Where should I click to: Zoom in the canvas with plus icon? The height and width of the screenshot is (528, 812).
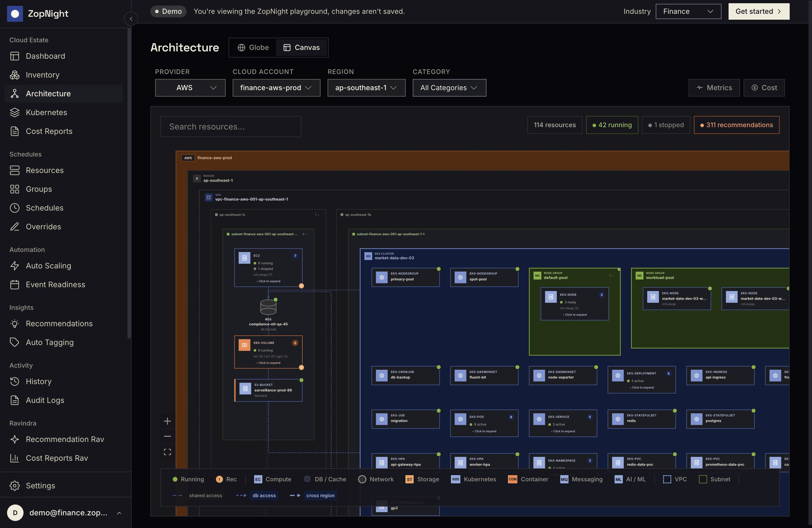[167, 421]
